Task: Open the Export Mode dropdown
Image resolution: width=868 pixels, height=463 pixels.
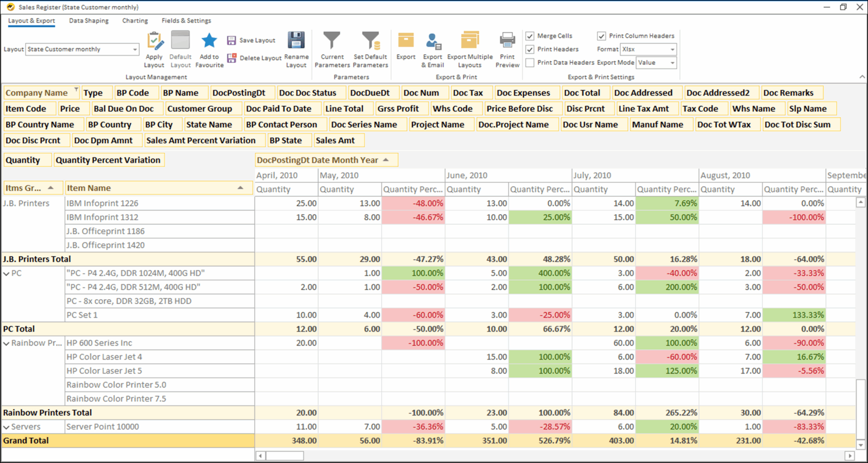Action: click(673, 63)
